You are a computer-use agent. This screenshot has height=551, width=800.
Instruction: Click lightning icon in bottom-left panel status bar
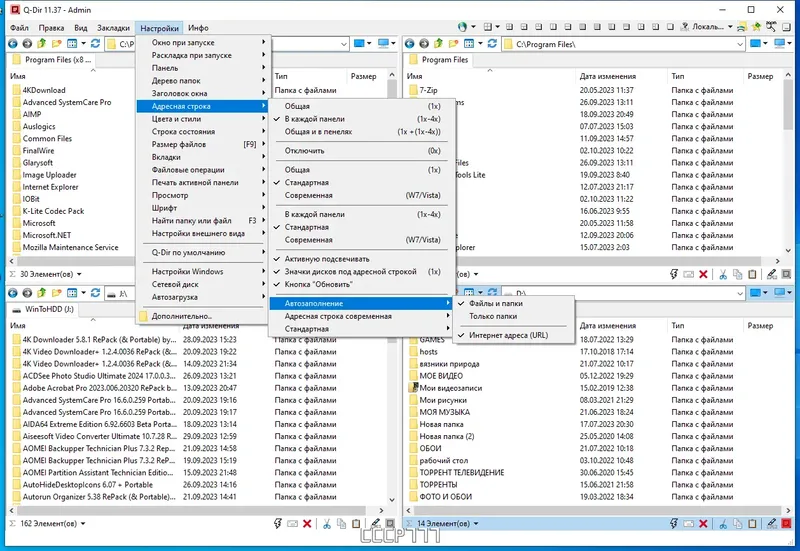[x=278, y=523]
